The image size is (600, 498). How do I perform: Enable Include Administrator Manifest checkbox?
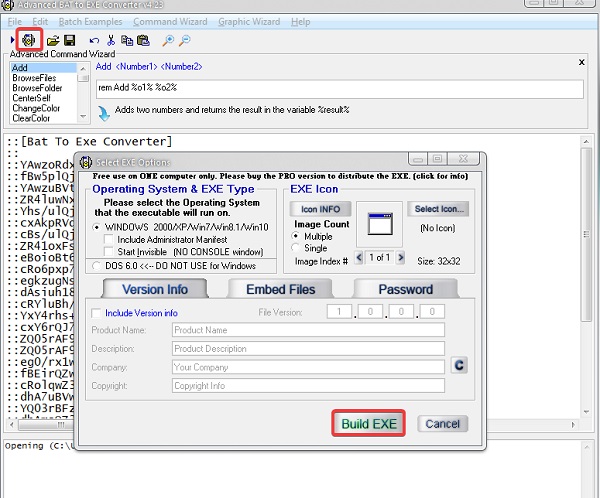[x=110, y=239]
